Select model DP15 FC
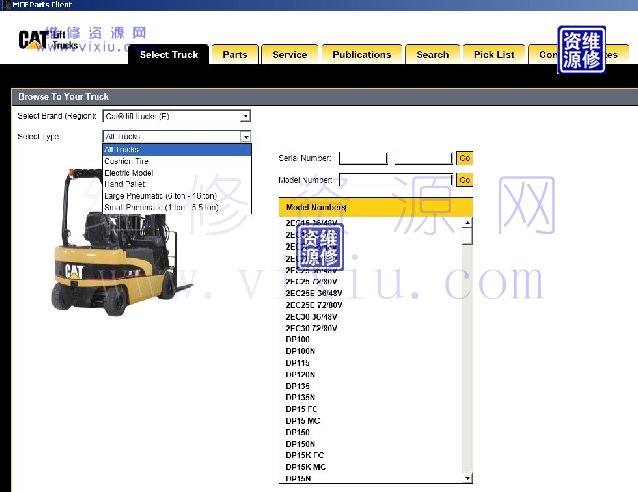 point(301,409)
